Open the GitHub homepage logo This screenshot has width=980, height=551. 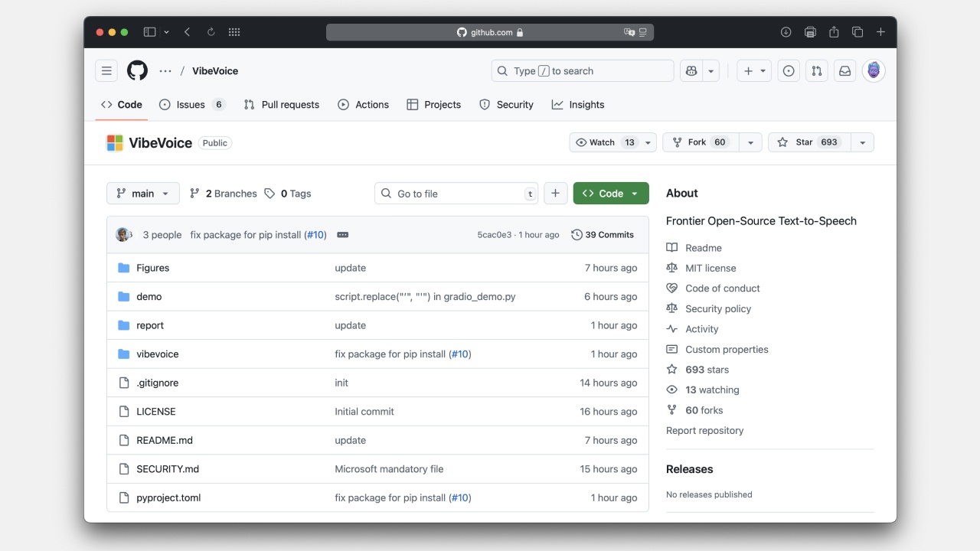pos(137,70)
